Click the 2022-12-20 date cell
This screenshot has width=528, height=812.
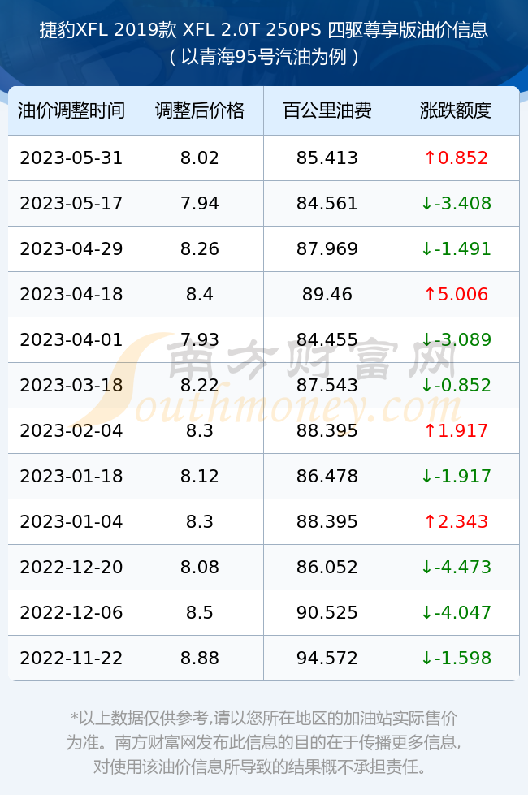pos(71,567)
